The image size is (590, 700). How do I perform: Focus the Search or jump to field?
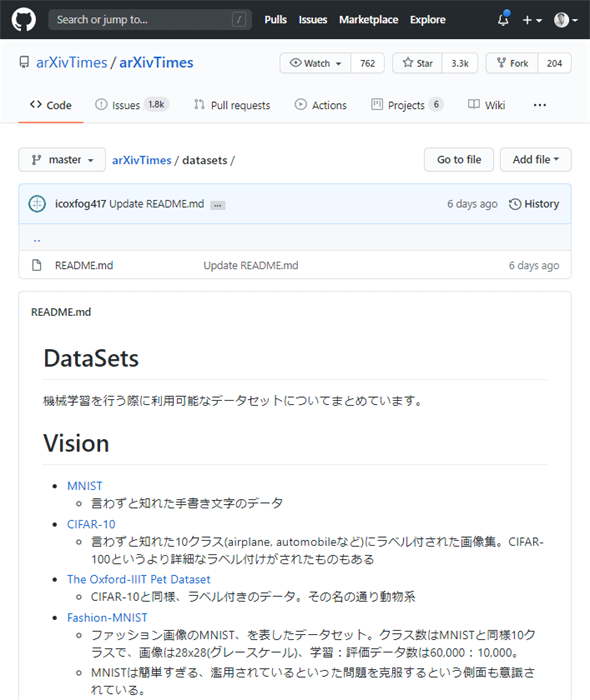[x=150, y=20]
